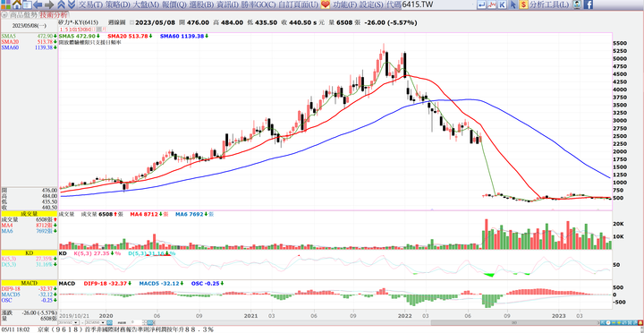Collapse the panel with round arrow button

click(x=4, y=15)
